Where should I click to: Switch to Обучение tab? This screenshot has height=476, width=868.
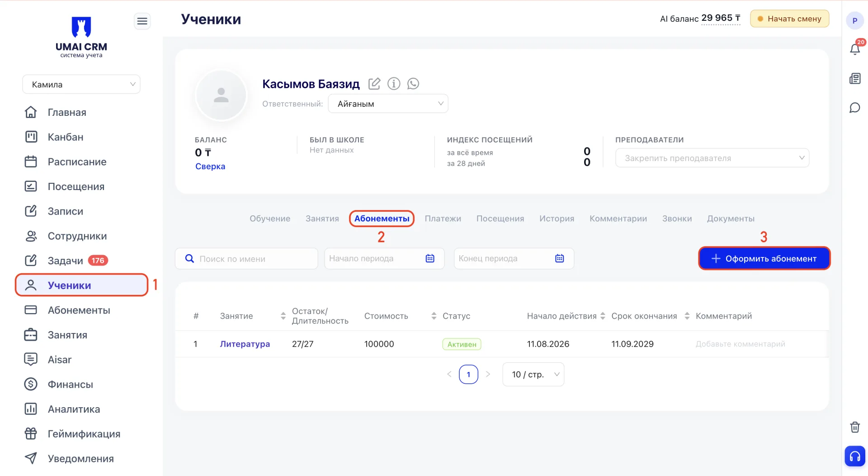pyautogui.click(x=270, y=219)
